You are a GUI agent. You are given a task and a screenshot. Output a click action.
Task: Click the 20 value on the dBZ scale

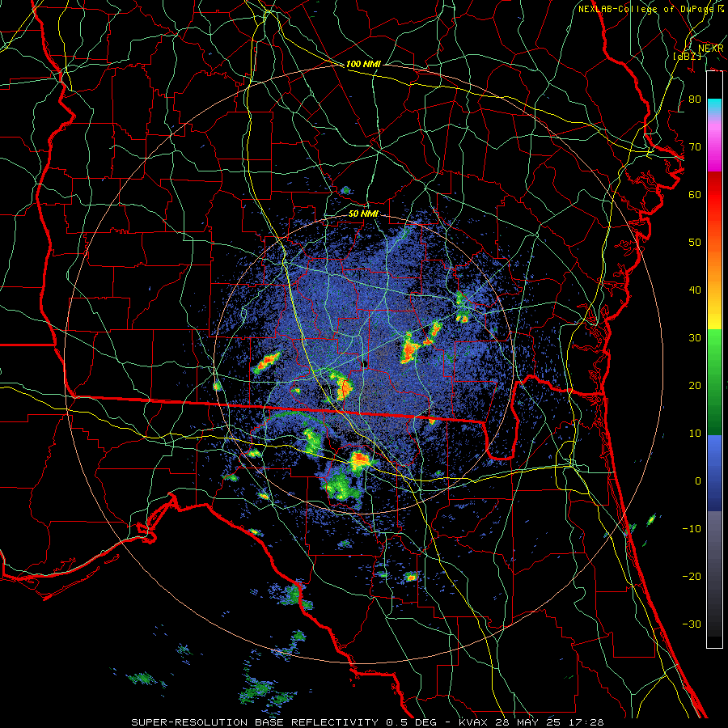tap(695, 385)
